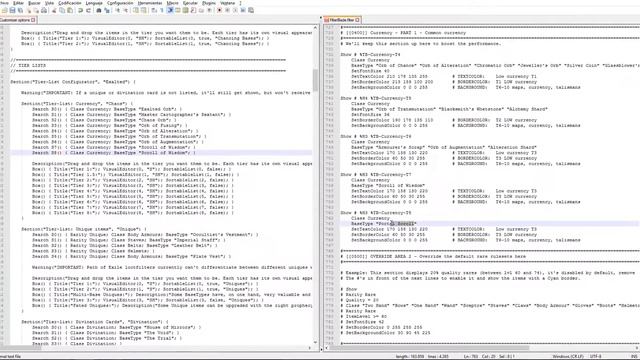
Task: Open the Document Map icon
Action: pyautogui.click(x=185, y=10)
